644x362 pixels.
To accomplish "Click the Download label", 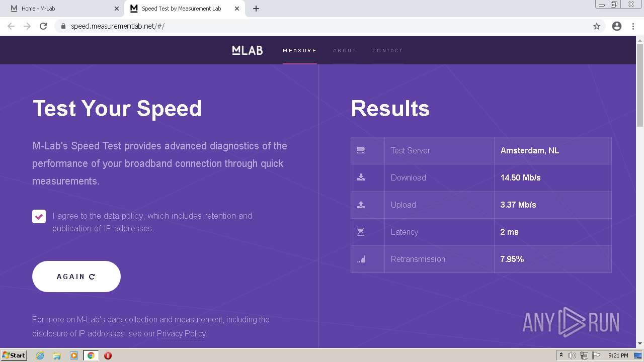I will 409,177.
